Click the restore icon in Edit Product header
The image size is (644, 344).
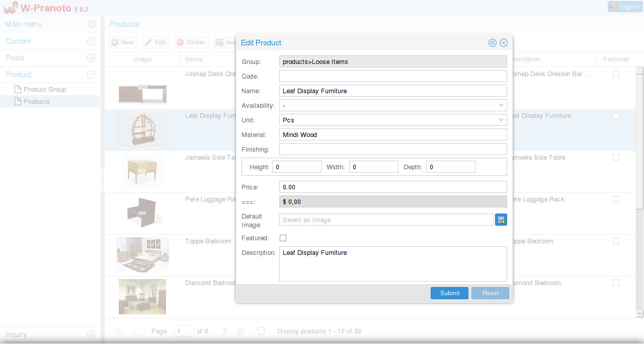click(493, 43)
